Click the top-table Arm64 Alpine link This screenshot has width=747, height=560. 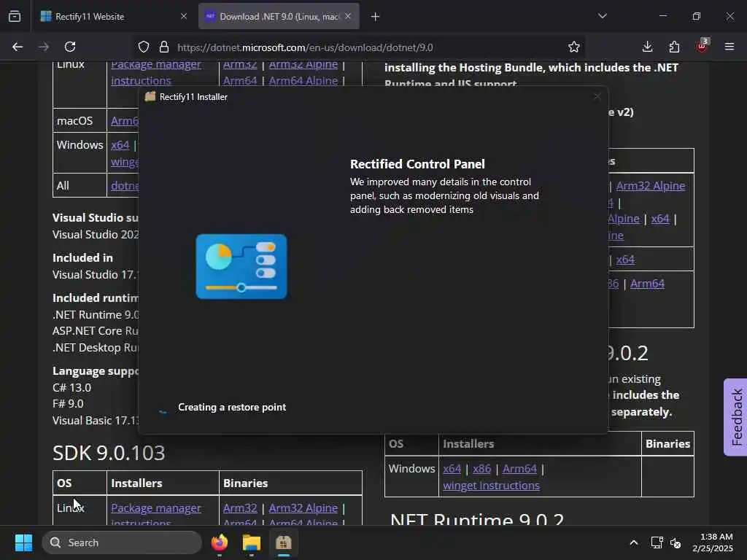point(303,80)
